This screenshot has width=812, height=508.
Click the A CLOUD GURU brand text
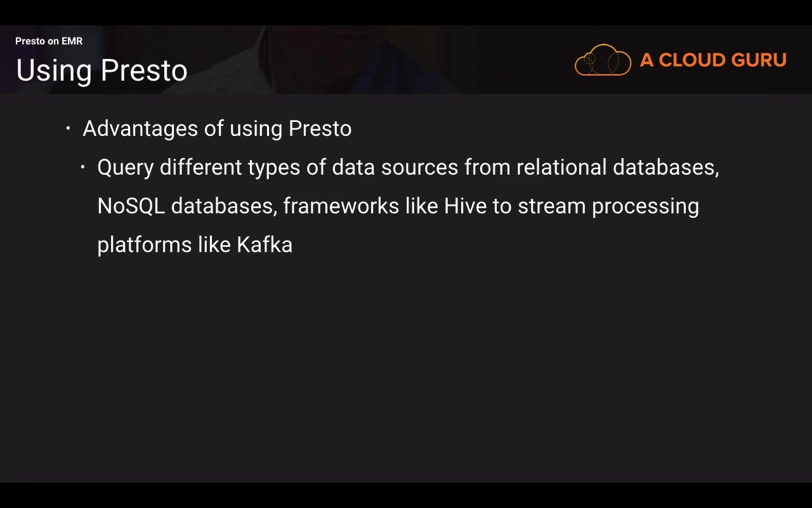(713, 60)
